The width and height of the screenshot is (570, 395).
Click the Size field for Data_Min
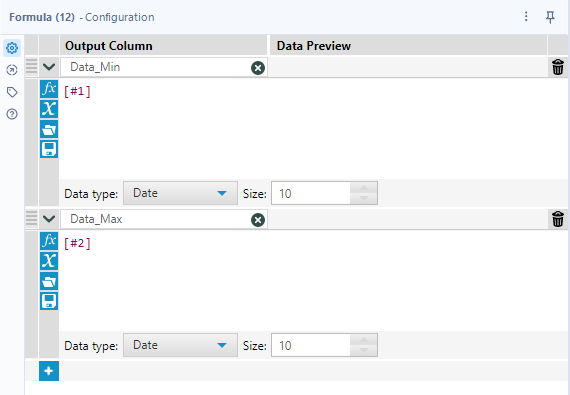coord(311,193)
